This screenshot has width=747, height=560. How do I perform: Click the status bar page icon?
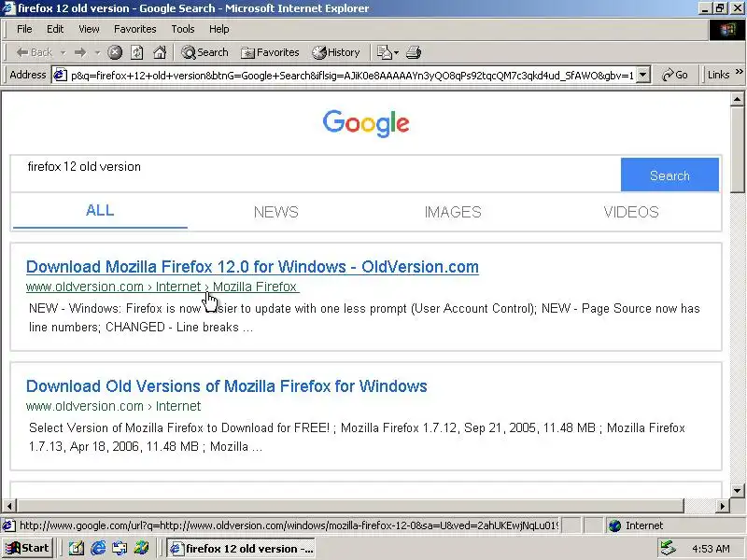[8, 525]
